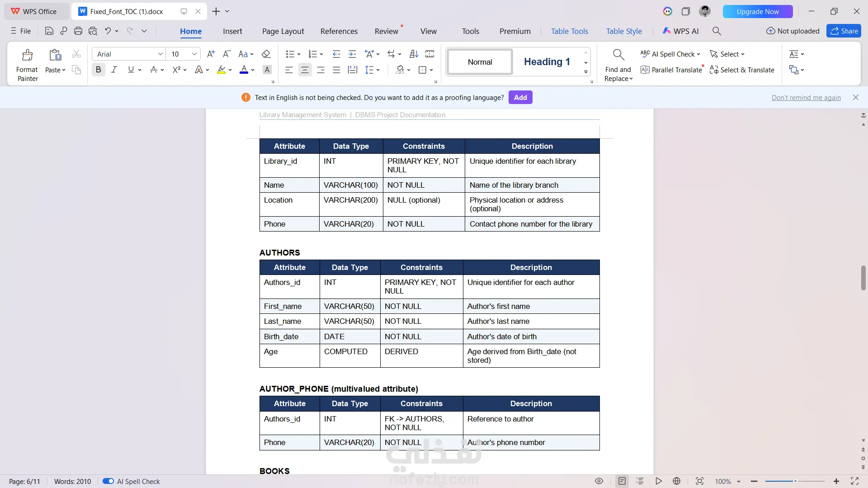Open the File menu

point(21,31)
